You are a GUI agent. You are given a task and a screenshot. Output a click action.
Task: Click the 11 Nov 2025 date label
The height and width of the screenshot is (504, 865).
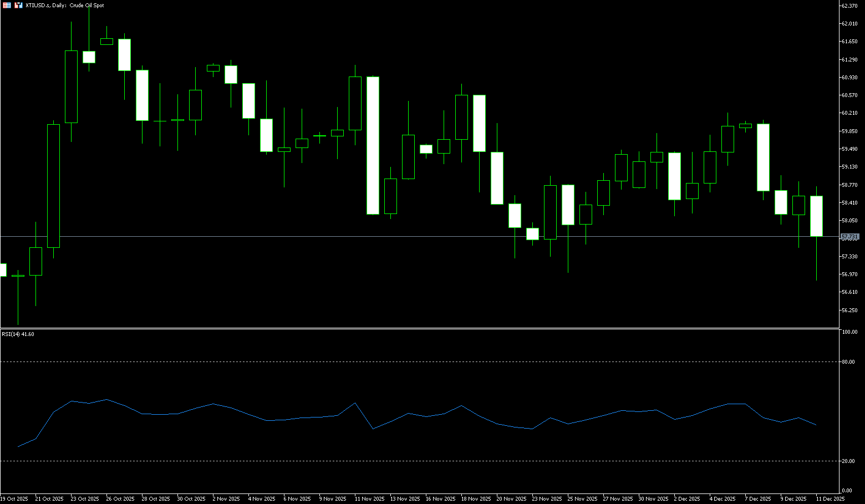369,499
